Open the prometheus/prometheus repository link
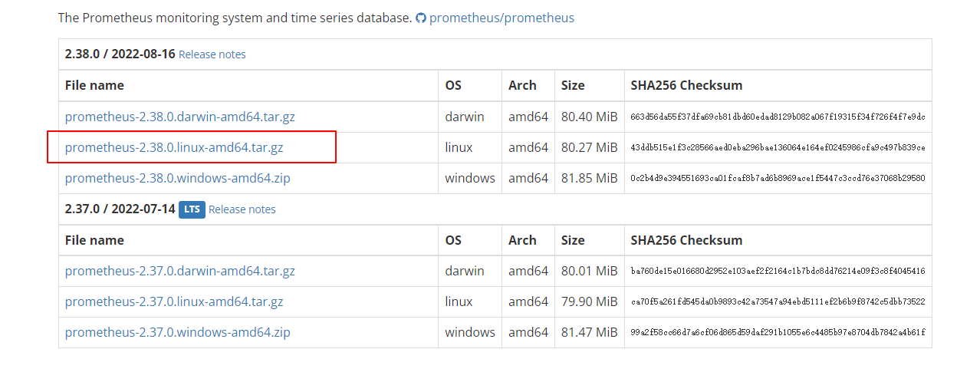Viewport: 980px width, 382px height. [502, 18]
